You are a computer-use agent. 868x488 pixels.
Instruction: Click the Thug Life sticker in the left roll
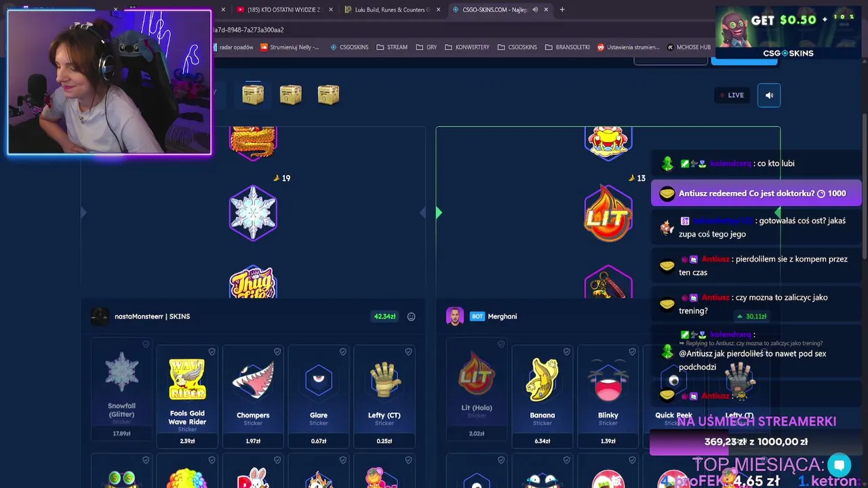253,282
